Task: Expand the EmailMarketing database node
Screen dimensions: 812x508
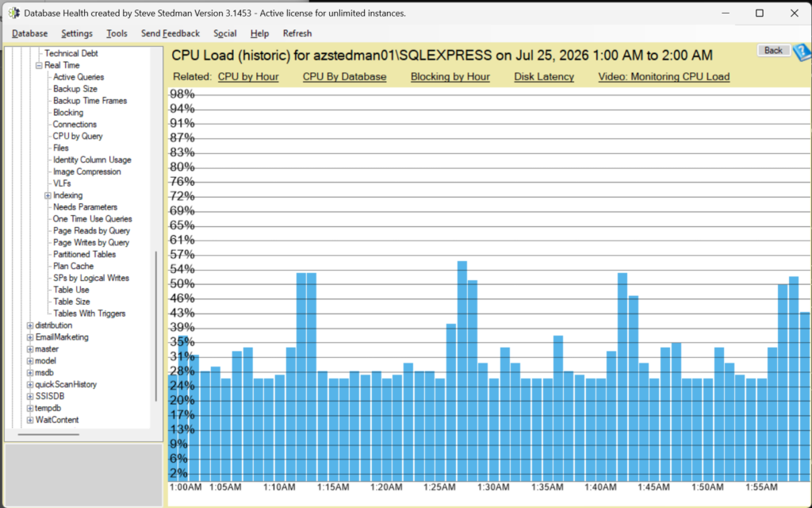Action: coord(30,337)
